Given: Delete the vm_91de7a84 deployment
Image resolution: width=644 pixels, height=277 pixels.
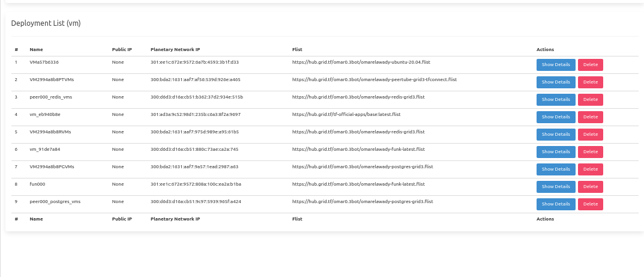Looking at the screenshot, I should pyautogui.click(x=590, y=152).
